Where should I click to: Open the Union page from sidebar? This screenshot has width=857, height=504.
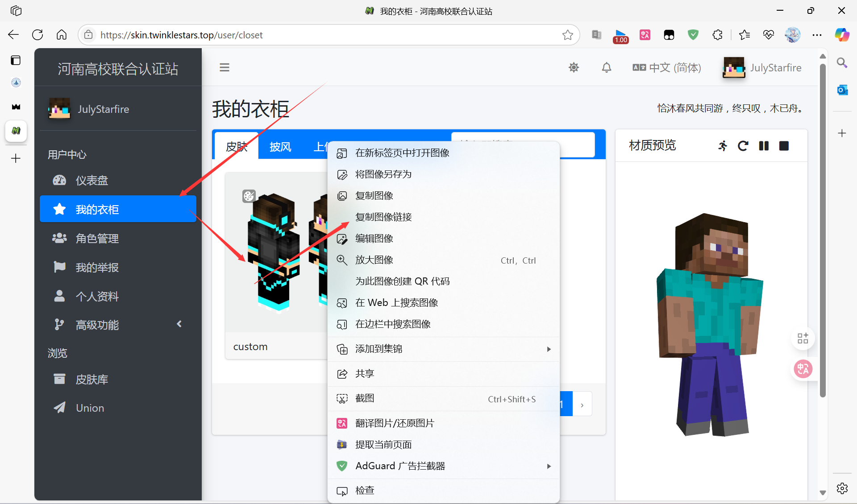pos(90,407)
